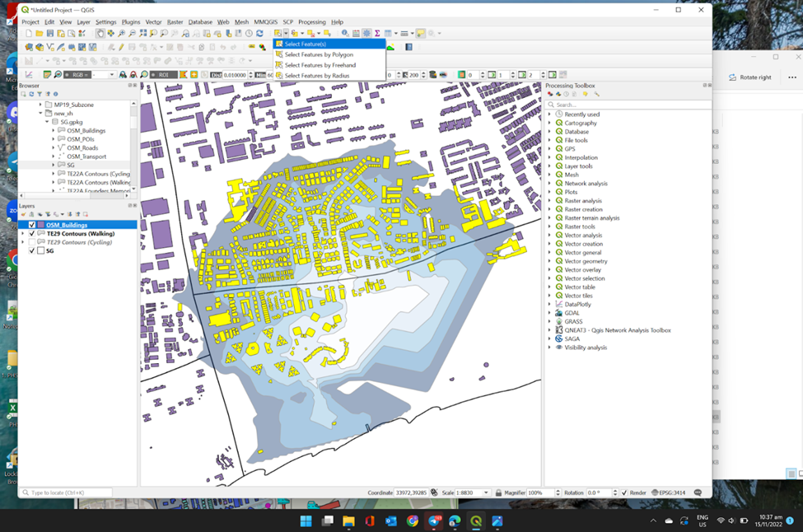Click the Save Project floppy disk icon
This screenshot has height=532, width=803.
point(50,34)
